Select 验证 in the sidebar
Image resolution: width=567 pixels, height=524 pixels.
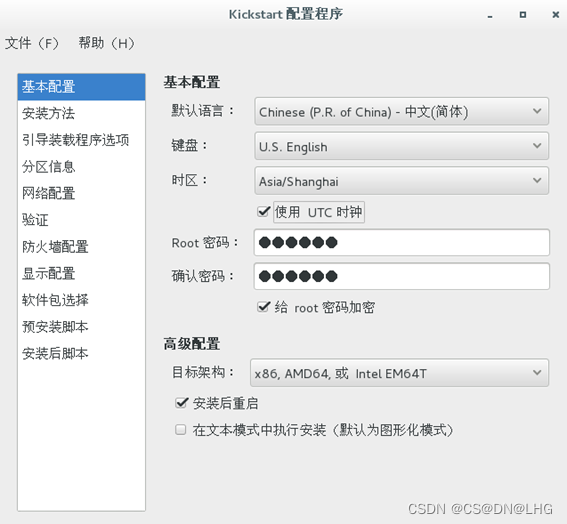[x=81, y=220]
